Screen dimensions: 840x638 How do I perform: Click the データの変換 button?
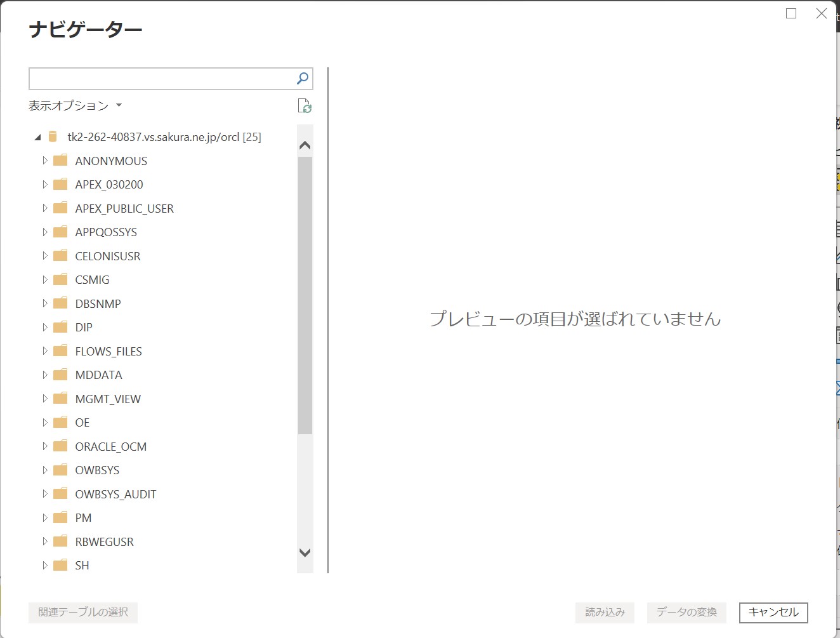[686, 612]
